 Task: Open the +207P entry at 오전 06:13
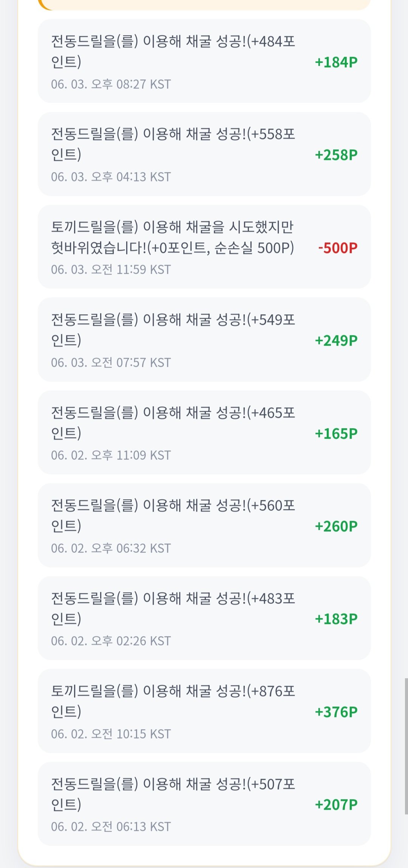(x=204, y=804)
